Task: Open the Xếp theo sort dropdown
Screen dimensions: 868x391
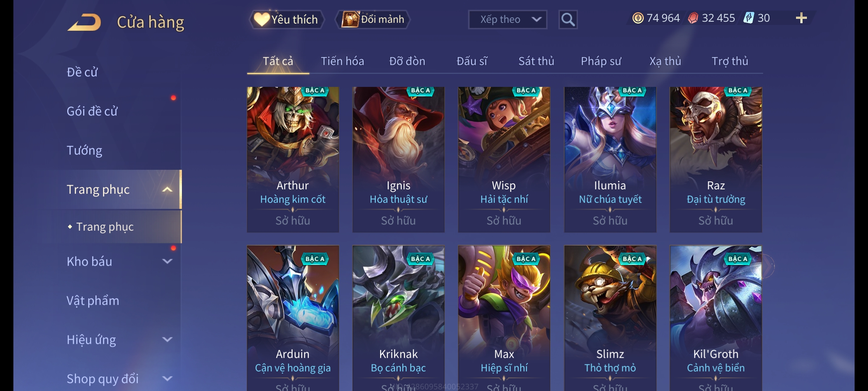Action: 507,20
